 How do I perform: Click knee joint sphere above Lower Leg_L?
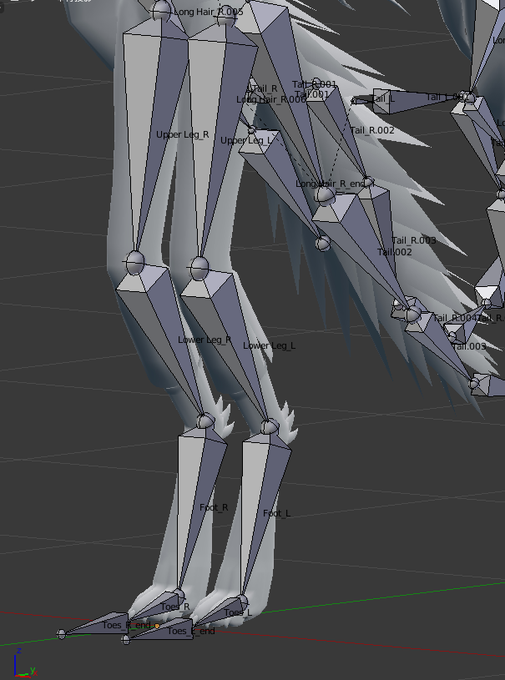pos(199,268)
